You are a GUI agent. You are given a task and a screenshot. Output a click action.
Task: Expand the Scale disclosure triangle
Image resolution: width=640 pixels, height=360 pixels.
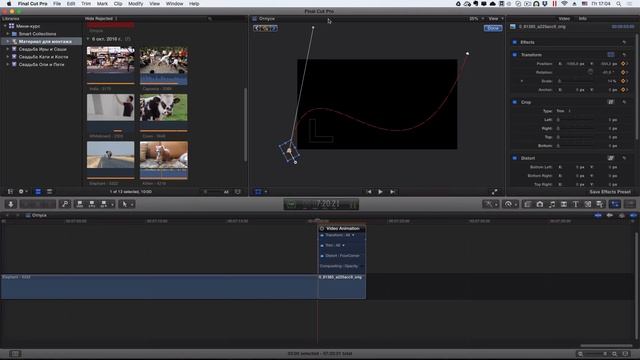(522, 81)
